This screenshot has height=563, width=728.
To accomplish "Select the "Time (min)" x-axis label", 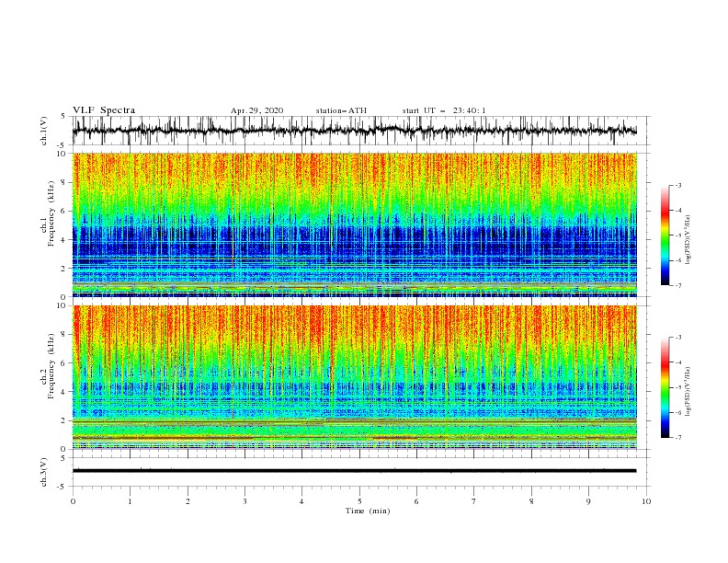I will click(368, 511).
